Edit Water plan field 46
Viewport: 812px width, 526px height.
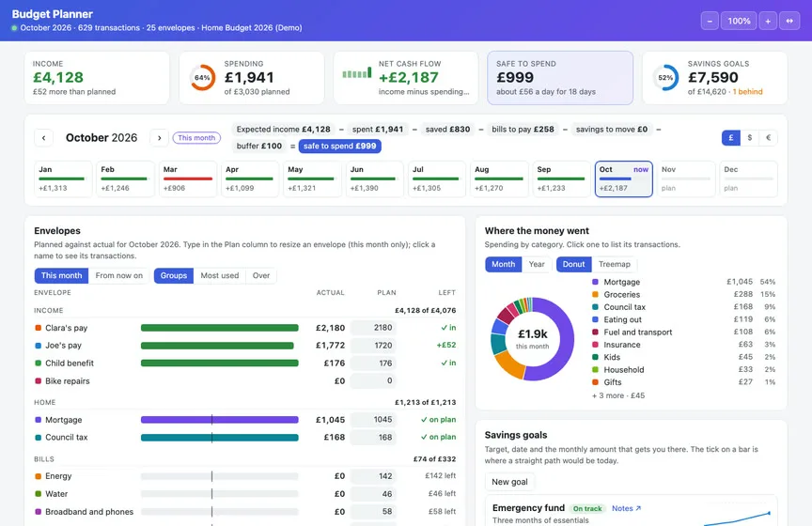(373, 494)
